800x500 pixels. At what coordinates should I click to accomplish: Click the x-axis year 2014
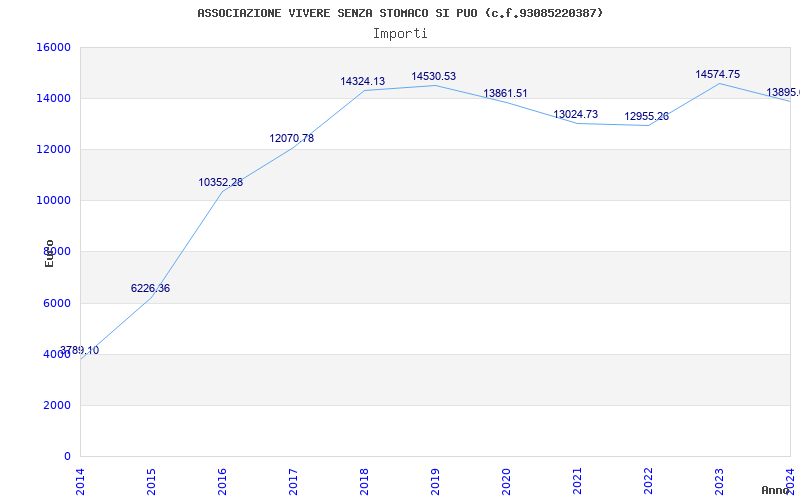81,481
